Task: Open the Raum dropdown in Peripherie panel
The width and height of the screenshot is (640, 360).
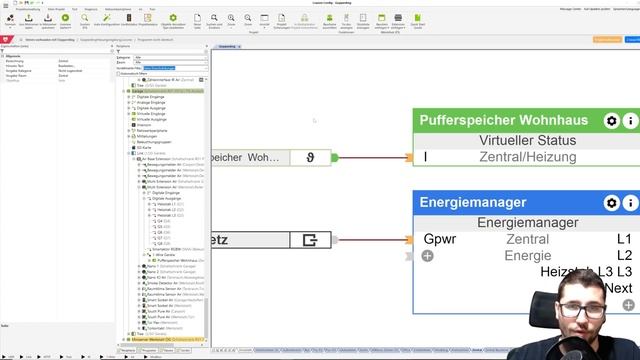Action: tap(170, 62)
